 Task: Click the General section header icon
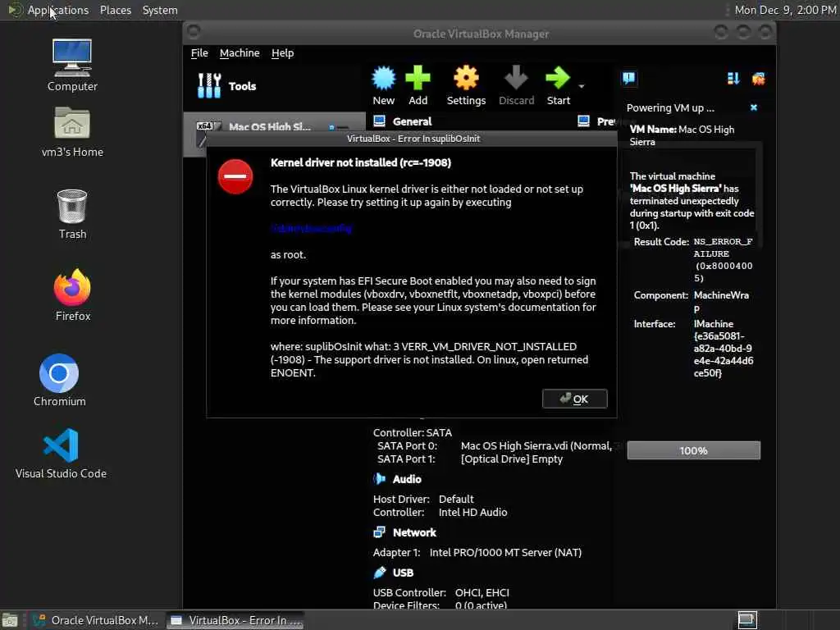[x=379, y=121]
